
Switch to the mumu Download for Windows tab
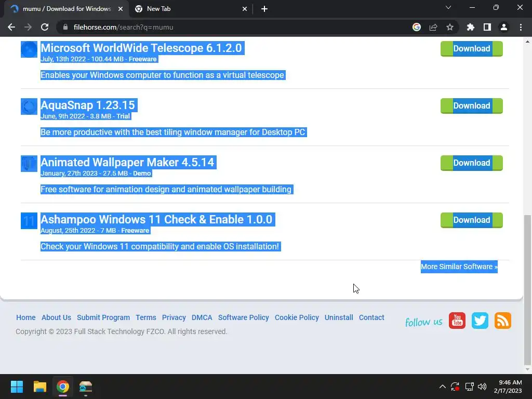coord(66,9)
